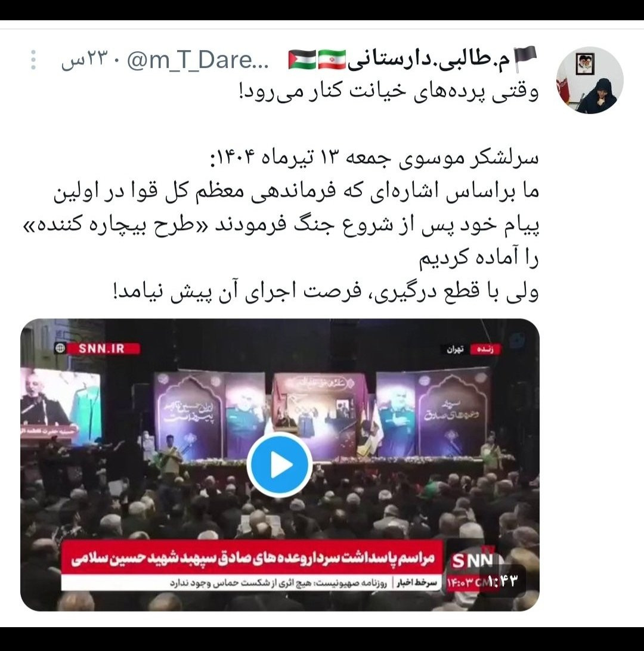The width and height of the screenshot is (644, 651).
Task: Click the black flag emoji beside the name
Action: click(x=525, y=60)
